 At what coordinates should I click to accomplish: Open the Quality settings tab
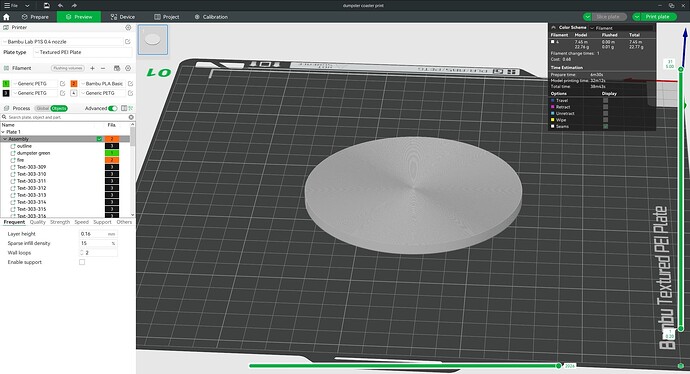[x=37, y=222]
